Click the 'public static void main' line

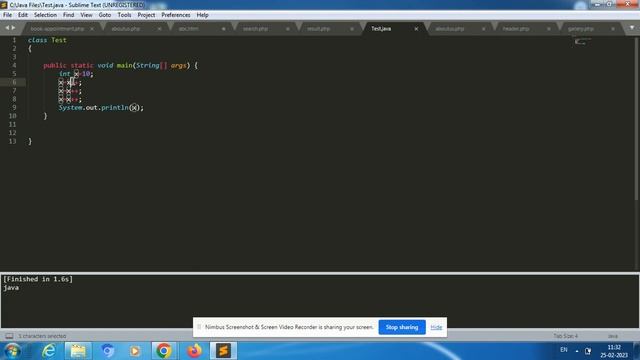click(x=121, y=65)
